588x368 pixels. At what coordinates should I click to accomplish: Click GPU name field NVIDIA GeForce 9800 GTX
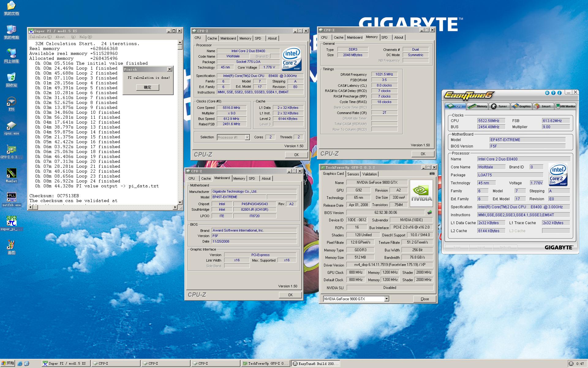click(x=377, y=182)
